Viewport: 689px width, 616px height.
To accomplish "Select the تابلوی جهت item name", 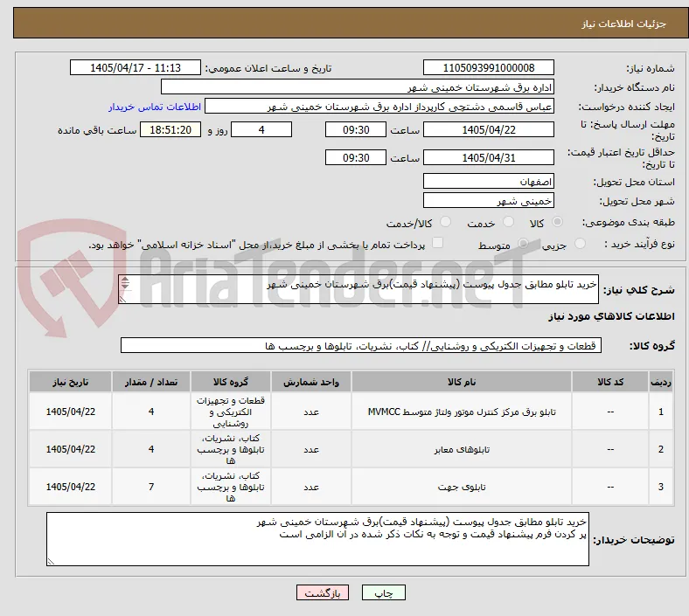I will 462,487.
